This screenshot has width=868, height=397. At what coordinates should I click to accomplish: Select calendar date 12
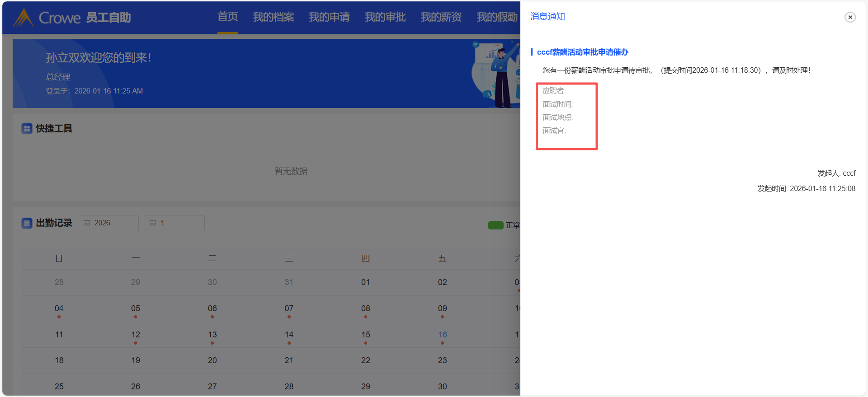136,335
